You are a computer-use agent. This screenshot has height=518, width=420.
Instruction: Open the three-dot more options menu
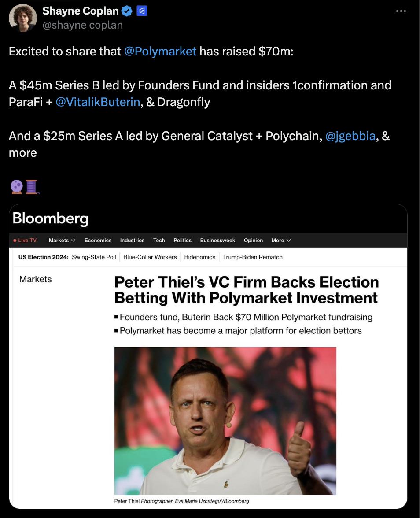tap(401, 11)
